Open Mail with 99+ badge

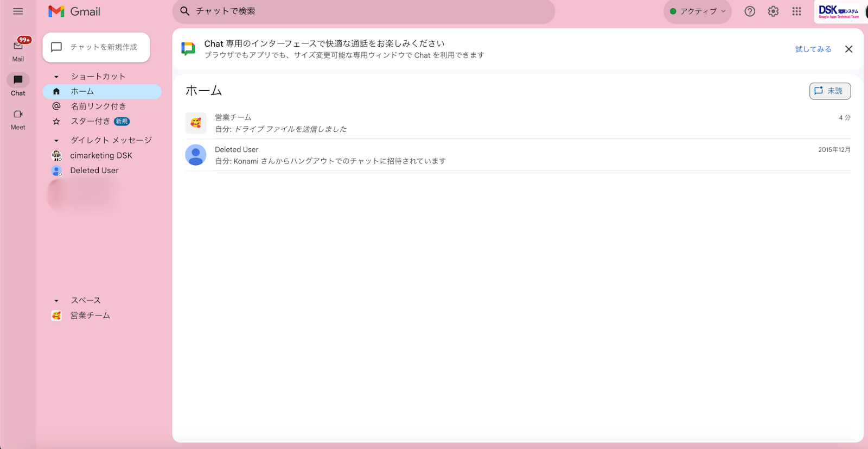click(18, 49)
